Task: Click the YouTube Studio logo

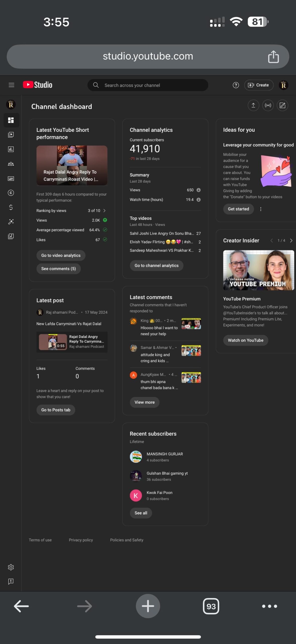Action: (x=38, y=85)
